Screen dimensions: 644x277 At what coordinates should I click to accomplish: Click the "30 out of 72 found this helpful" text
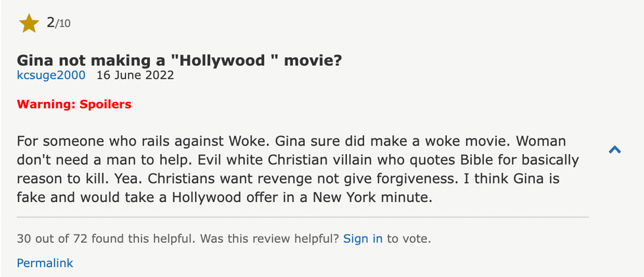pos(106,239)
